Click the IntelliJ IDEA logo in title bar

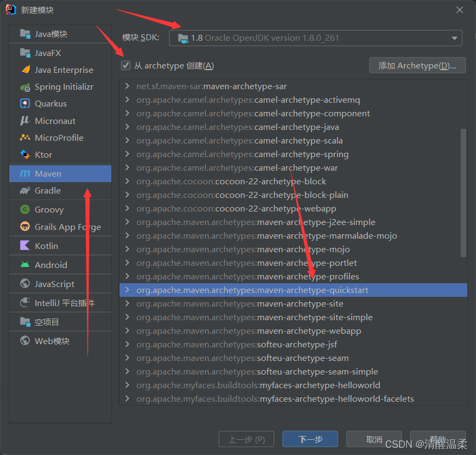(11, 10)
